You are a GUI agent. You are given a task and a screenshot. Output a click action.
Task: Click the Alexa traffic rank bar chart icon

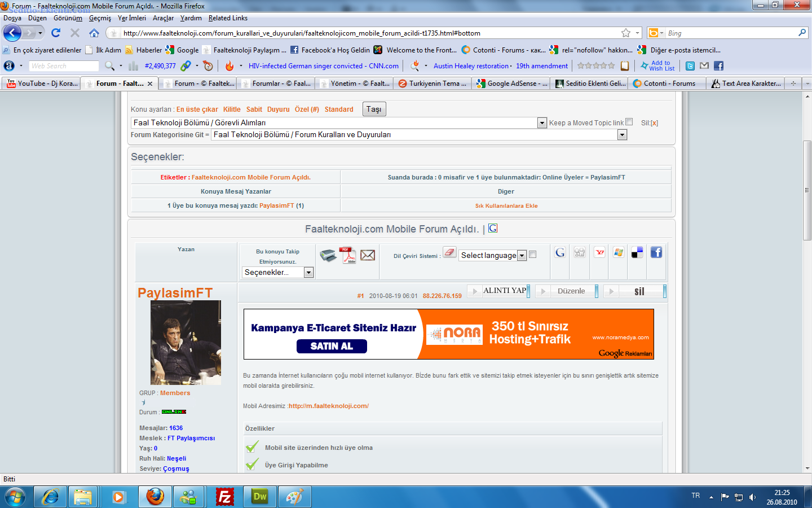point(133,66)
